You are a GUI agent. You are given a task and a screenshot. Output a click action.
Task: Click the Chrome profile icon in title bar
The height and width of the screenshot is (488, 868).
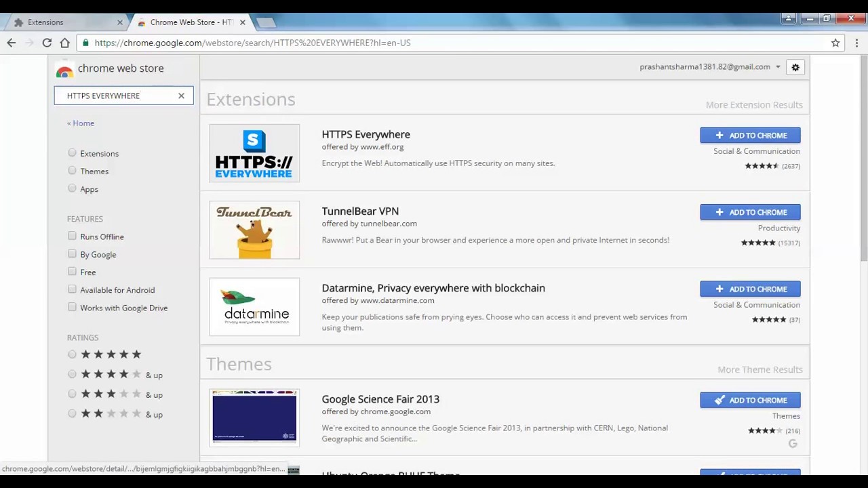788,19
